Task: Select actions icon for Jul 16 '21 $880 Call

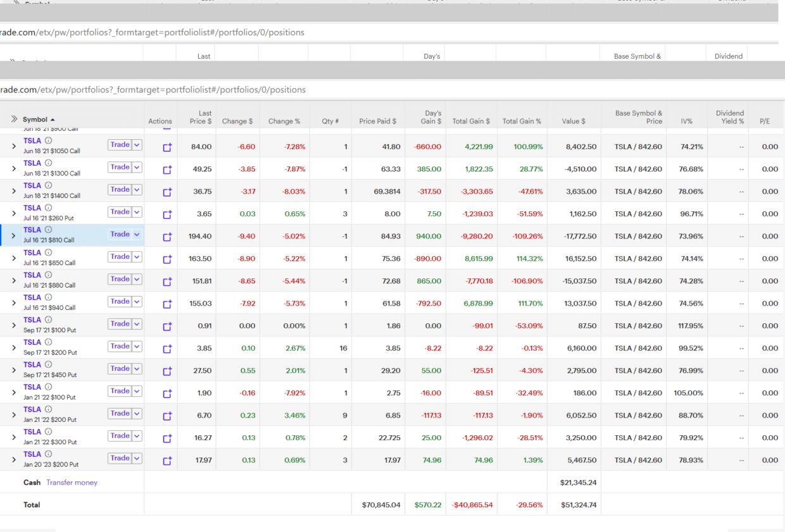Action: 167,281
